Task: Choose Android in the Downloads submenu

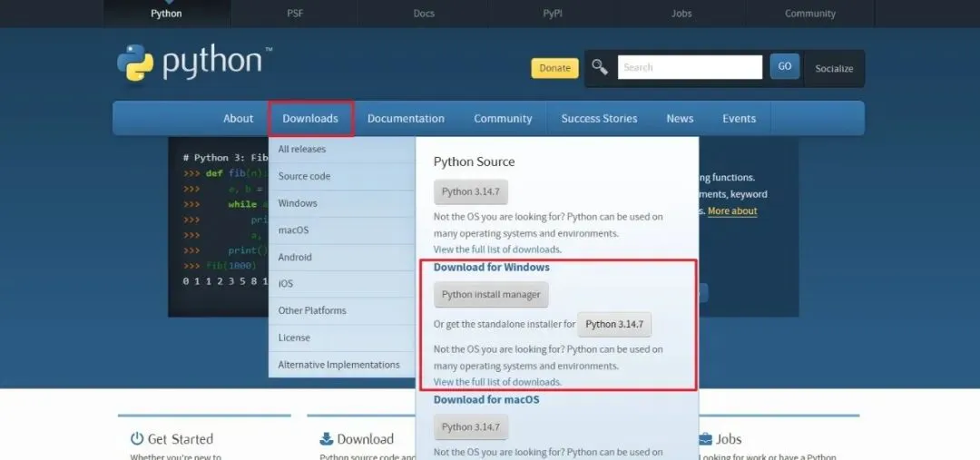Action: pos(342,257)
